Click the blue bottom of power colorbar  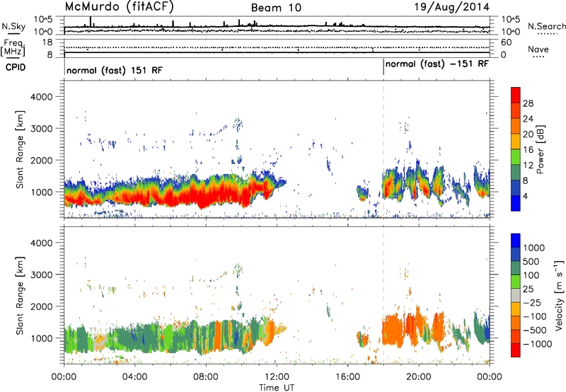coord(516,203)
